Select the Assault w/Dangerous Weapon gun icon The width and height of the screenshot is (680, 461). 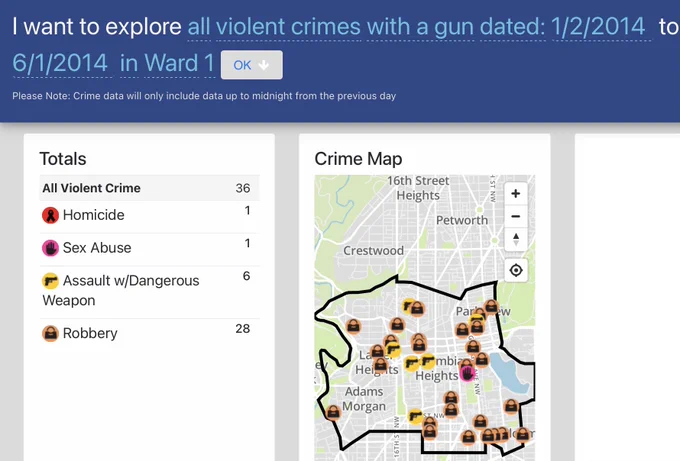[x=50, y=281]
